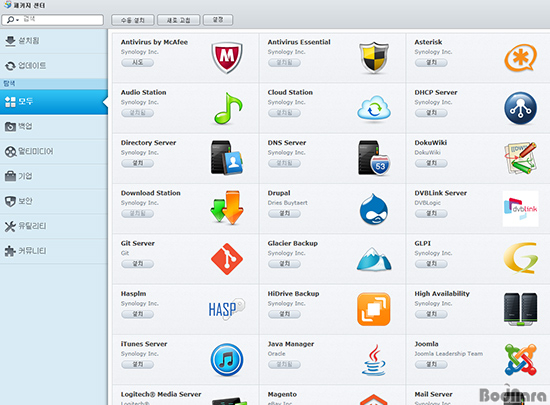The width and height of the screenshot is (550, 405).
Task: Click the install button under High Availability
Action: [431, 314]
